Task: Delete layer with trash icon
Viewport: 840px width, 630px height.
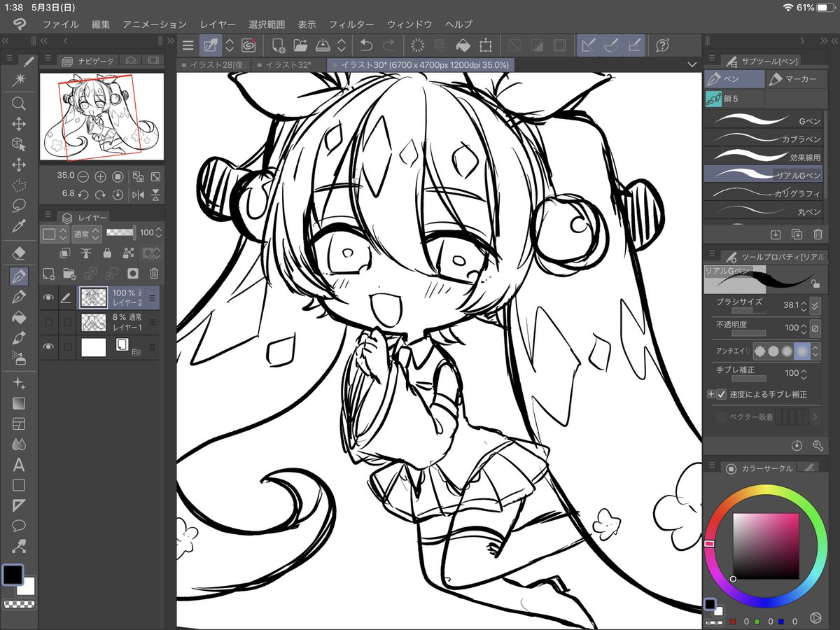Action: (x=154, y=273)
